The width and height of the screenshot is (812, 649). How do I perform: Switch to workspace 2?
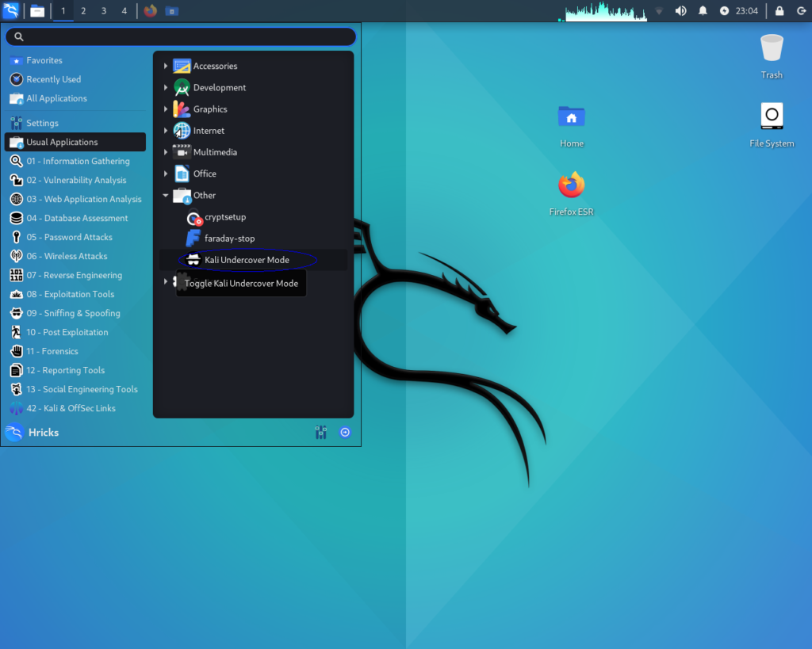click(x=83, y=11)
